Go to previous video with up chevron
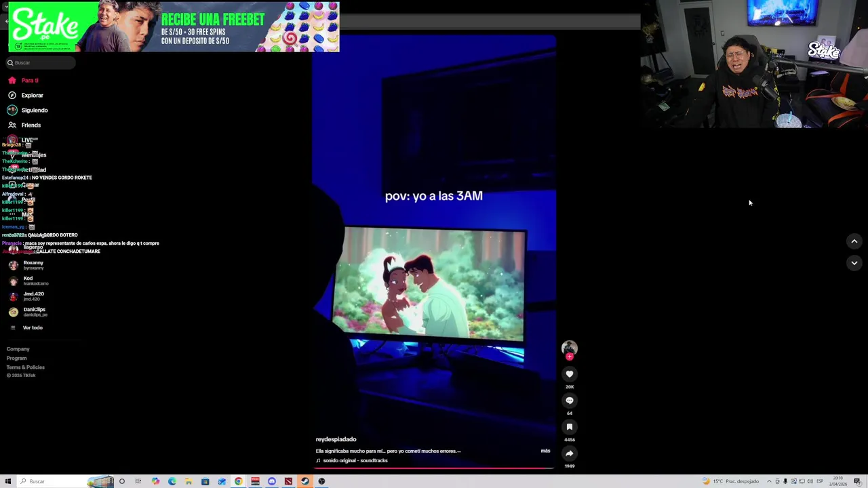868x488 pixels. [854, 241]
